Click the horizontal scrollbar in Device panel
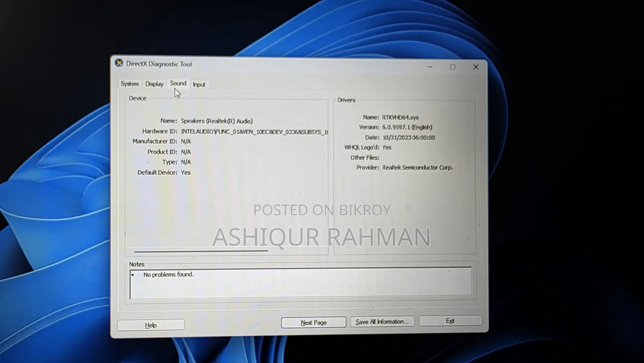 pos(201,251)
